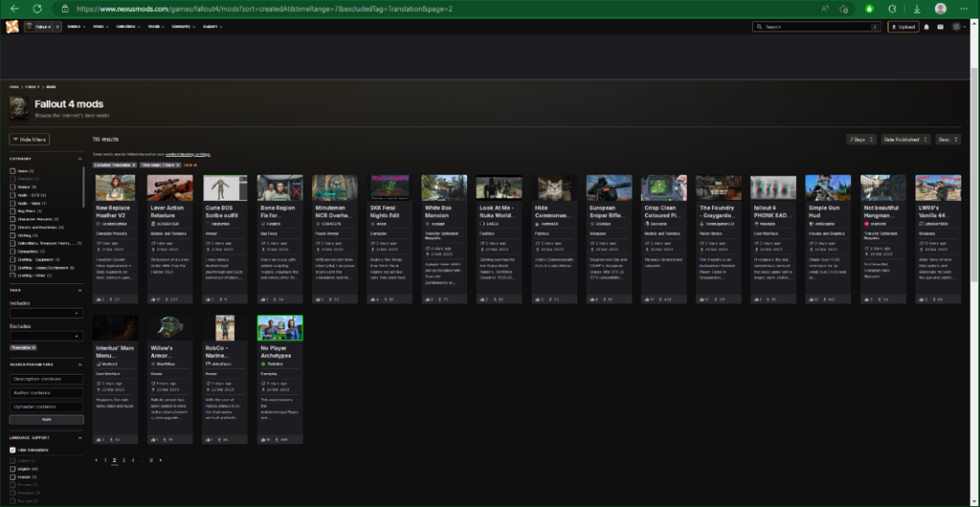The height and width of the screenshot is (507, 980).
Task: Remove Translation tag under Excludes
Action: click(x=33, y=347)
